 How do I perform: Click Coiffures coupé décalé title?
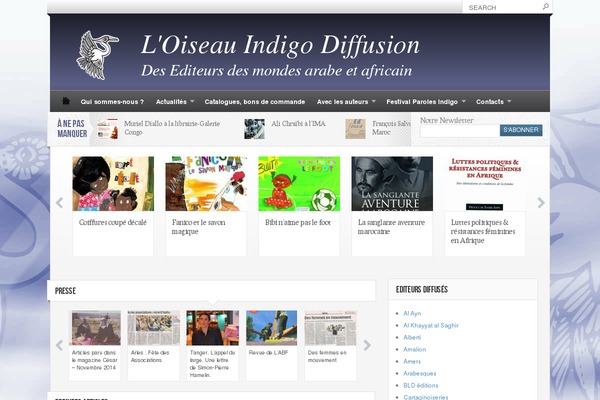pos(112,222)
